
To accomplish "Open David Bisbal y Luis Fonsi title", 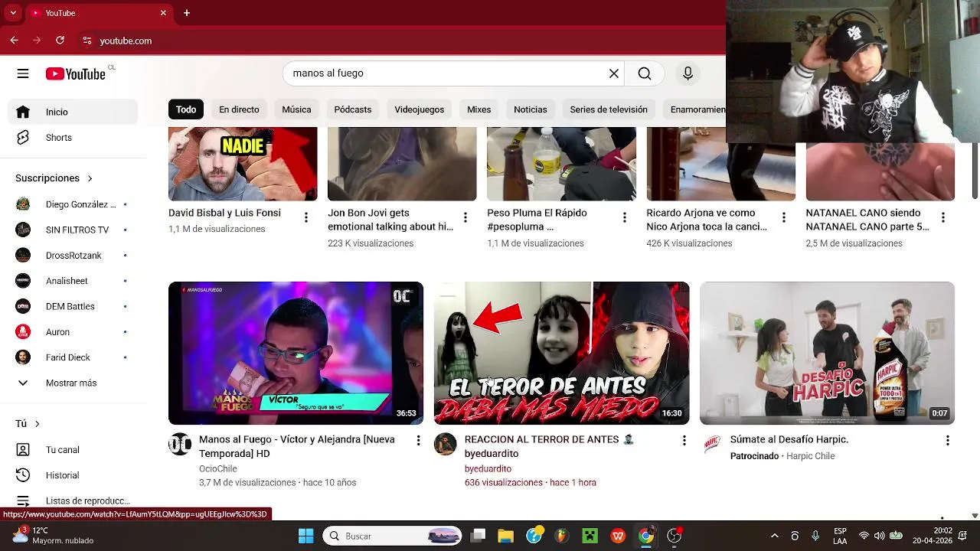I will tap(224, 213).
